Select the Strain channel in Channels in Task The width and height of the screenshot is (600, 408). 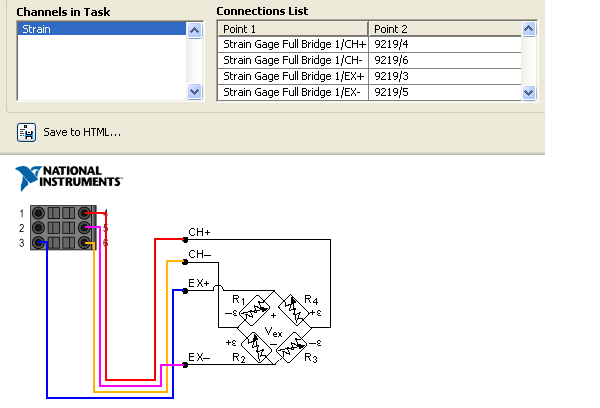point(102,29)
